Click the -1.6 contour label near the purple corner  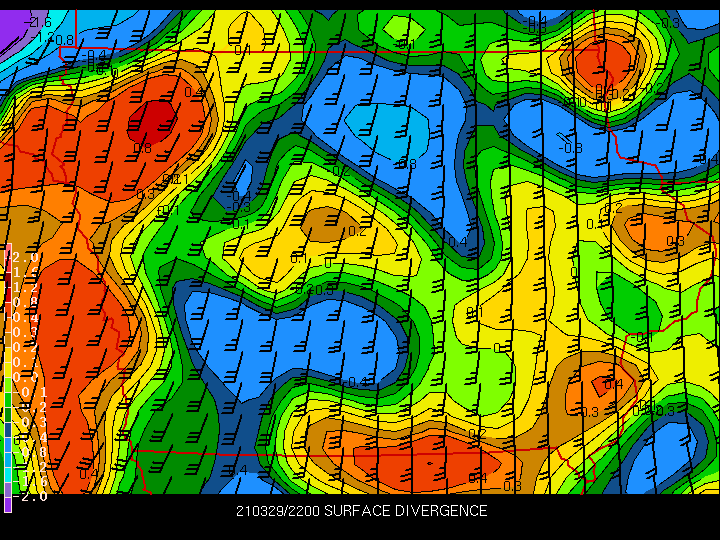(38, 22)
